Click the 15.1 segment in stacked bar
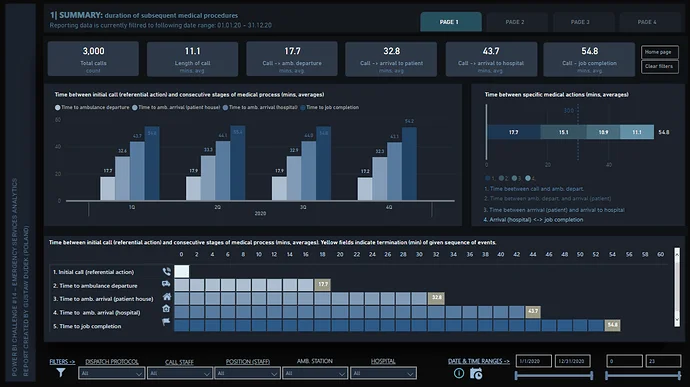The width and height of the screenshot is (690, 387). click(563, 132)
